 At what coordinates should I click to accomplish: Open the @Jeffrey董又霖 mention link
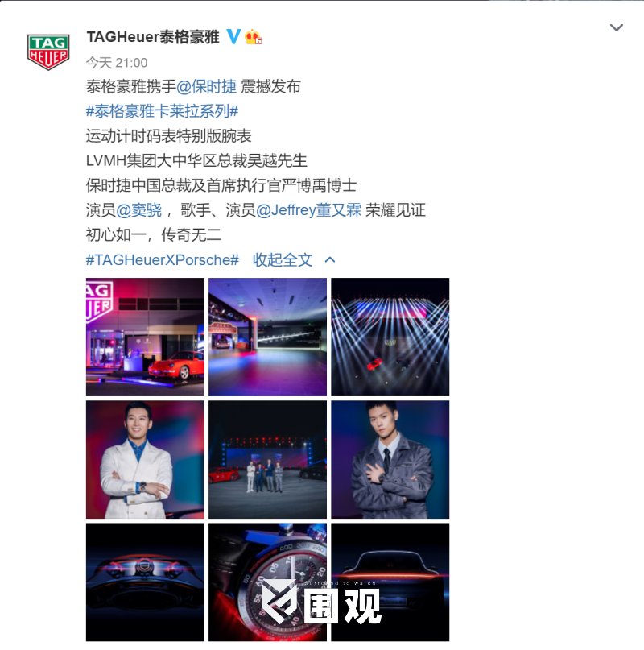(309, 210)
